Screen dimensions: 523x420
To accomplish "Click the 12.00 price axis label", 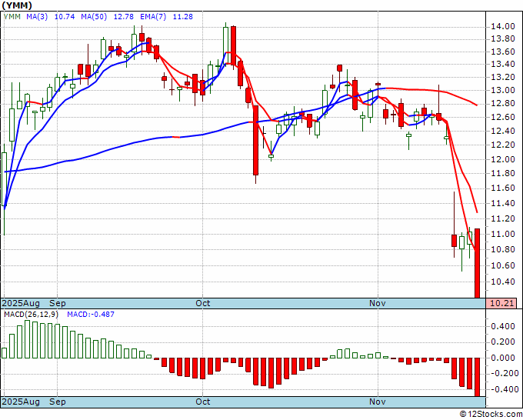I will coord(503,159).
